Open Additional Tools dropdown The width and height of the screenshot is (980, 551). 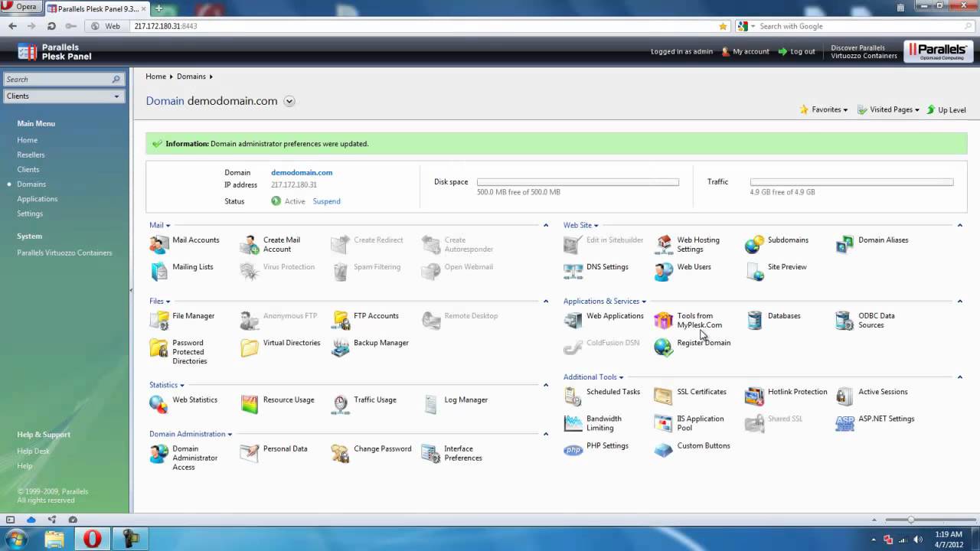(593, 377)
